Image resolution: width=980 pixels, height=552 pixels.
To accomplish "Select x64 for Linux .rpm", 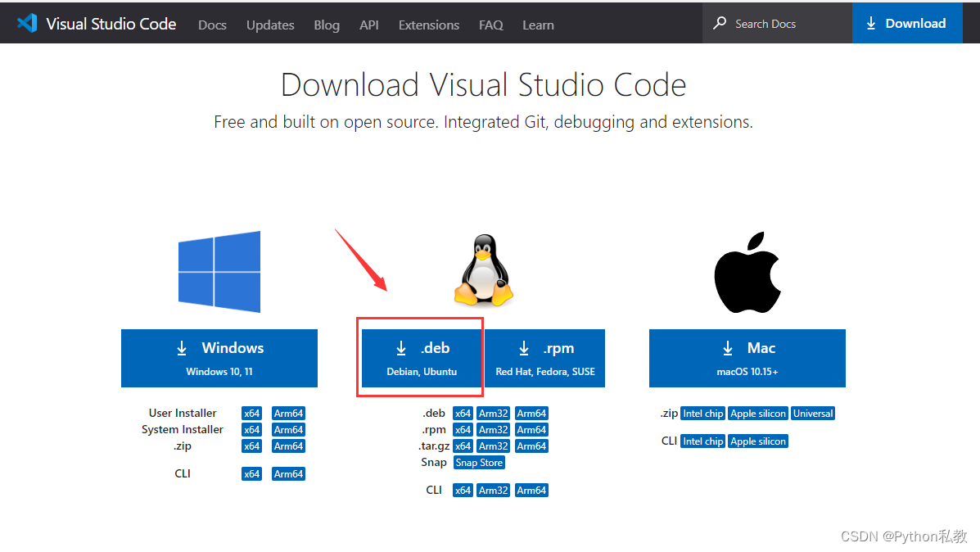I will pyautogui.click(x=463, y=429).
